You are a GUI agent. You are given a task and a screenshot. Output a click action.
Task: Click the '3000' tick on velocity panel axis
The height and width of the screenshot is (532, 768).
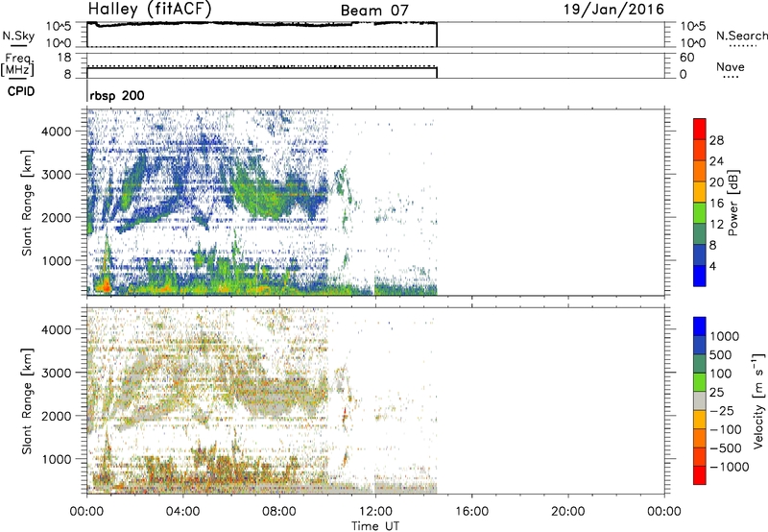pos(57,373)
